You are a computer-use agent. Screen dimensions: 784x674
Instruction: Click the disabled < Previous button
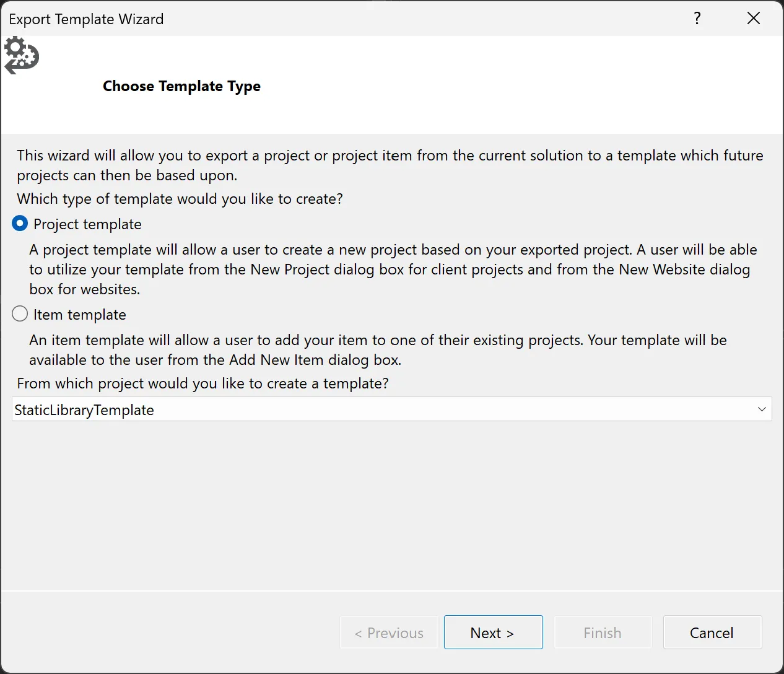coord(389,632)
